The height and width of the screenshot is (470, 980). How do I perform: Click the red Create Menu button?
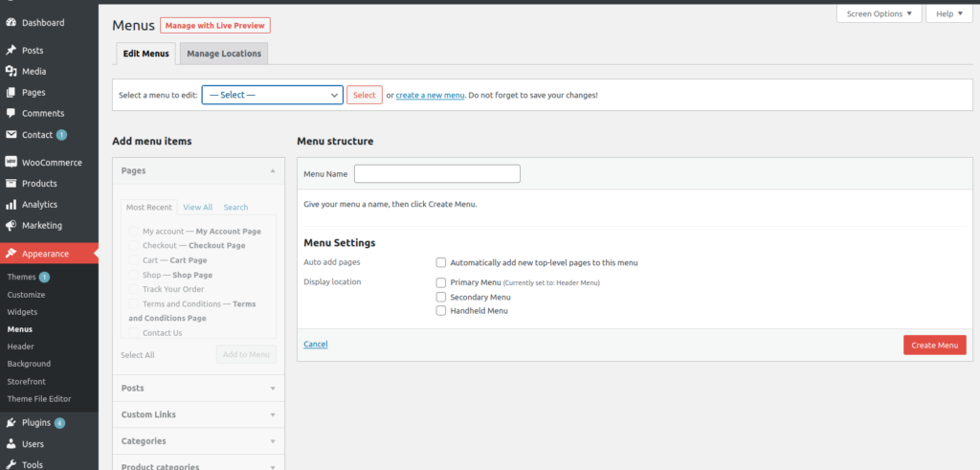[x=934, y=345]
